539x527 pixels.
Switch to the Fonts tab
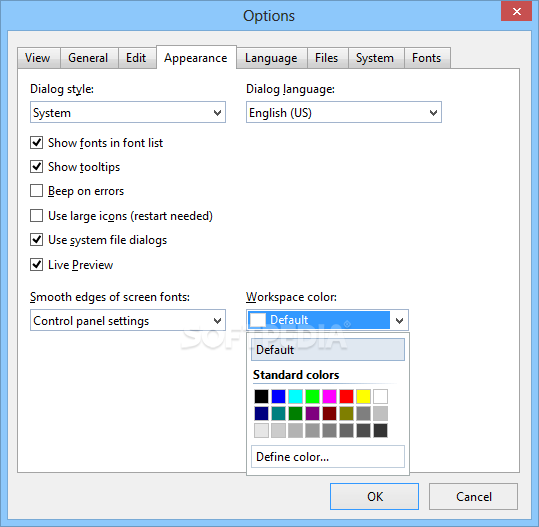pos(427,58)
